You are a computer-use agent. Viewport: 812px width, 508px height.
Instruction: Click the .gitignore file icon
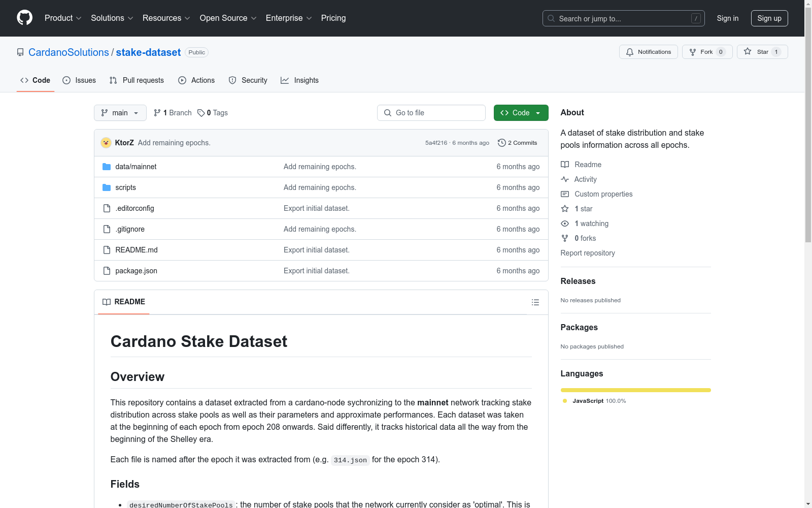pyautogui.click(x=107, y=229)
